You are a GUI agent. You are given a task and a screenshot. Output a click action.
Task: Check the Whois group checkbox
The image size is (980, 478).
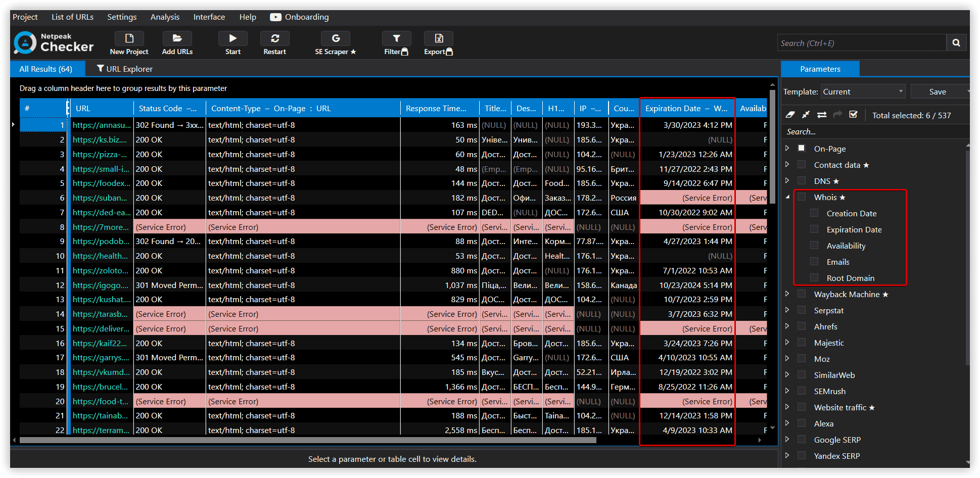coord(802,197)
